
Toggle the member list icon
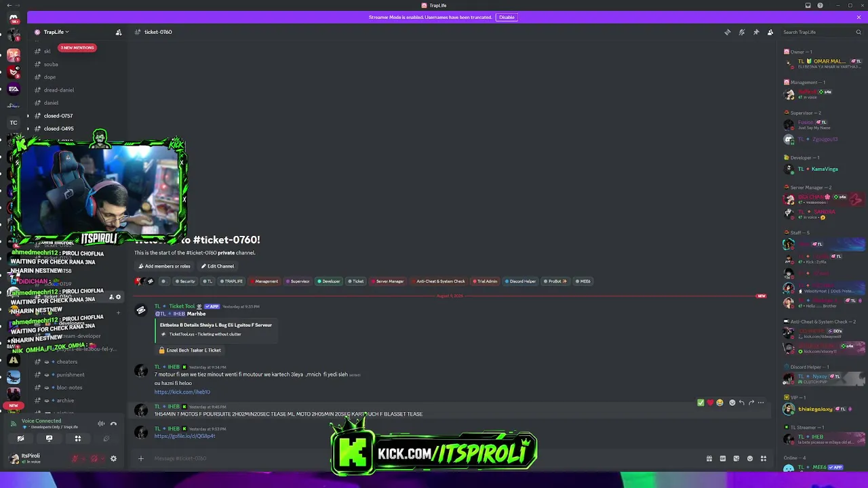click(x=770, y=32)
